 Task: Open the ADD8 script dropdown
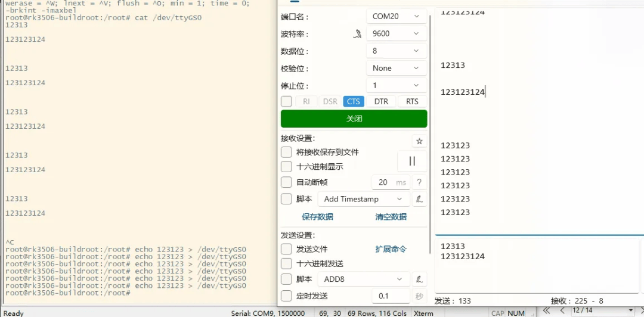click(x=364, y=279)
